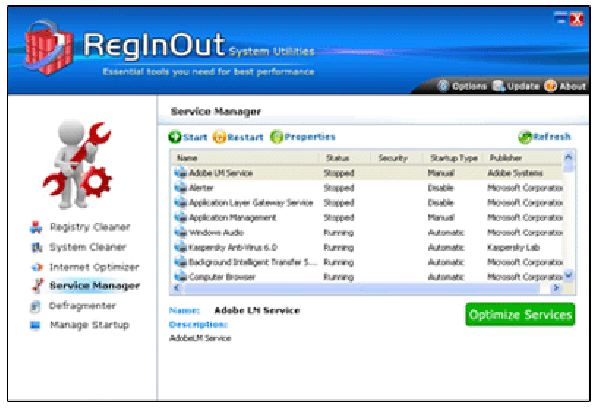
Task: Click the horizontal scrollbar thumb
Action: point(362,288)
